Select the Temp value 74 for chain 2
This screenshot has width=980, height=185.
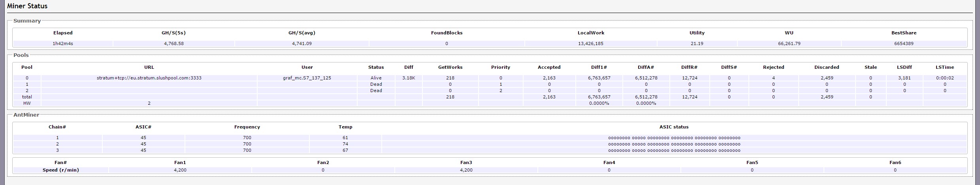(345, 144)
